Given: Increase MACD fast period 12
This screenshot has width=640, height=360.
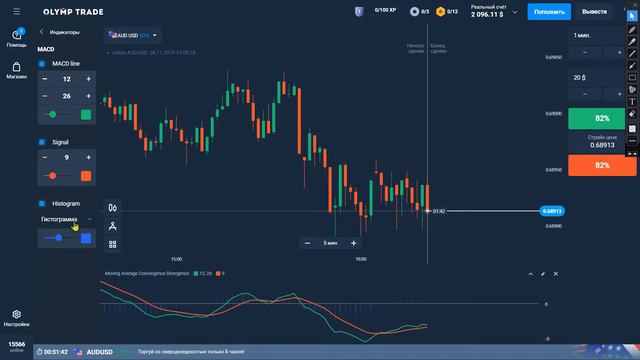Looking at the screenshot, I should tap(88, 79).
